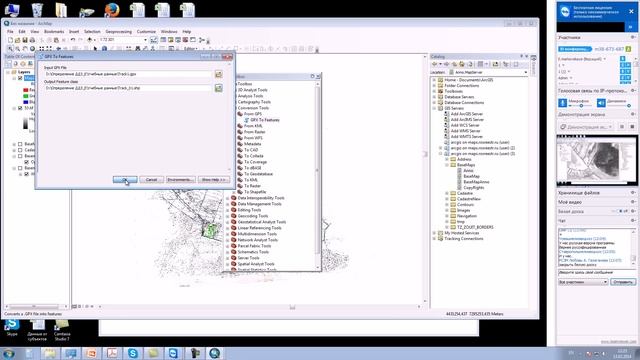This screenshot has height=360, width=640.
Task: Enable the Cadastre group layer checkbox
Action: pyautogui.click(x=20, y=150)
